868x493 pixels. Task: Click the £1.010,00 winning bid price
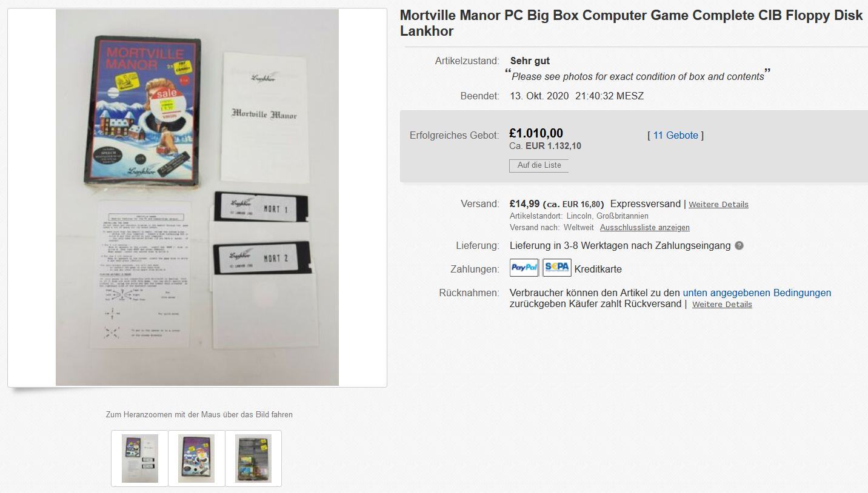[536, 133]
